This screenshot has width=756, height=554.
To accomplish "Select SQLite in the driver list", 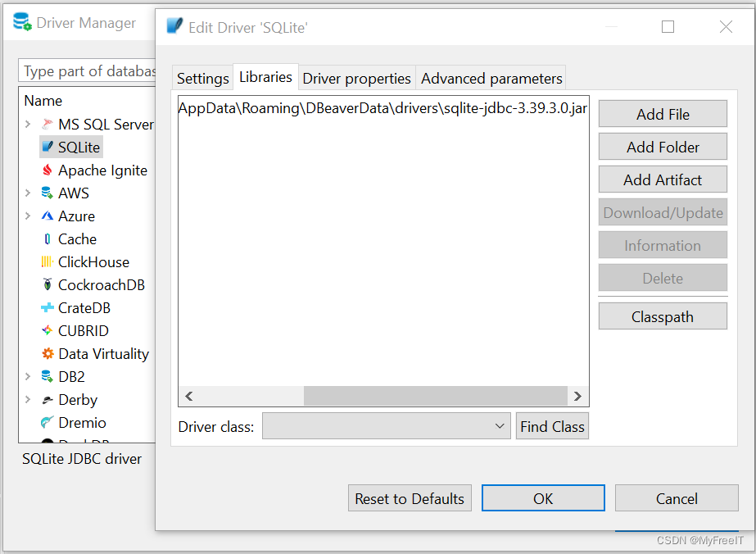I will [79, 148].
